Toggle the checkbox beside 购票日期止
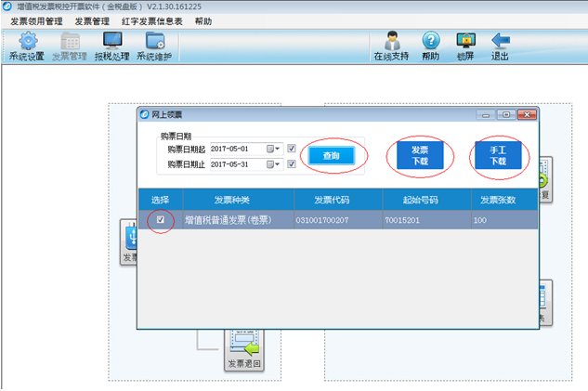This screenshot has height=391, width=588. pos(292,164)
